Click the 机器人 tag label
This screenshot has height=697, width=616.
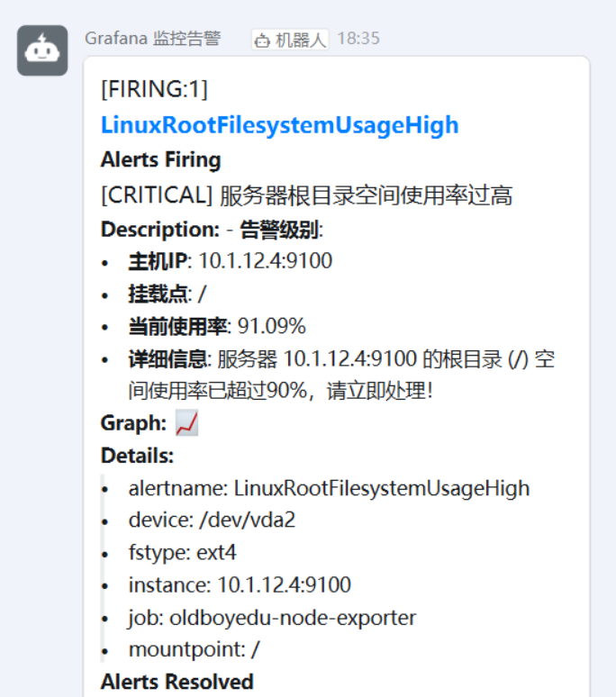tap(300, 40)
